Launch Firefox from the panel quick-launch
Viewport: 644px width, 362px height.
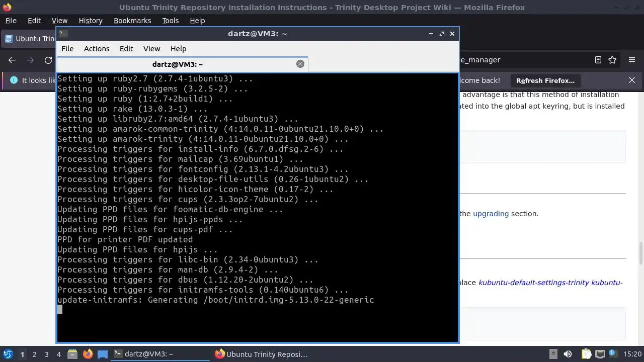pyautogui.click(x=88, y=354)
